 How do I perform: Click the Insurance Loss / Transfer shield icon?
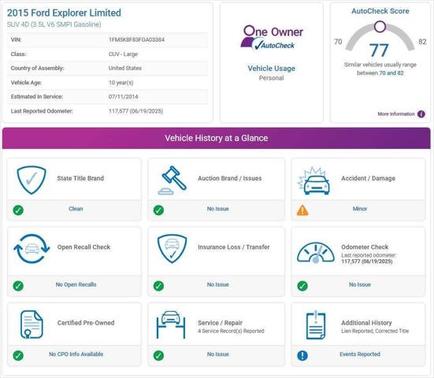(172, 248)
